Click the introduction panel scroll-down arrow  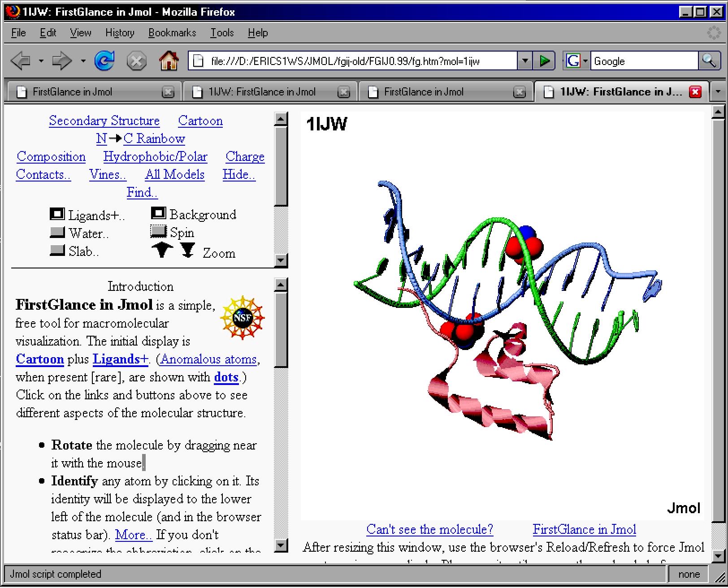[281, 545]
